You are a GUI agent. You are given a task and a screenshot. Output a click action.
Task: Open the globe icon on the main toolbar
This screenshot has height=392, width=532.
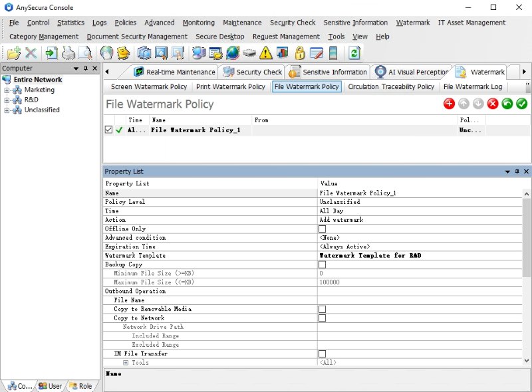coord(231,52)
